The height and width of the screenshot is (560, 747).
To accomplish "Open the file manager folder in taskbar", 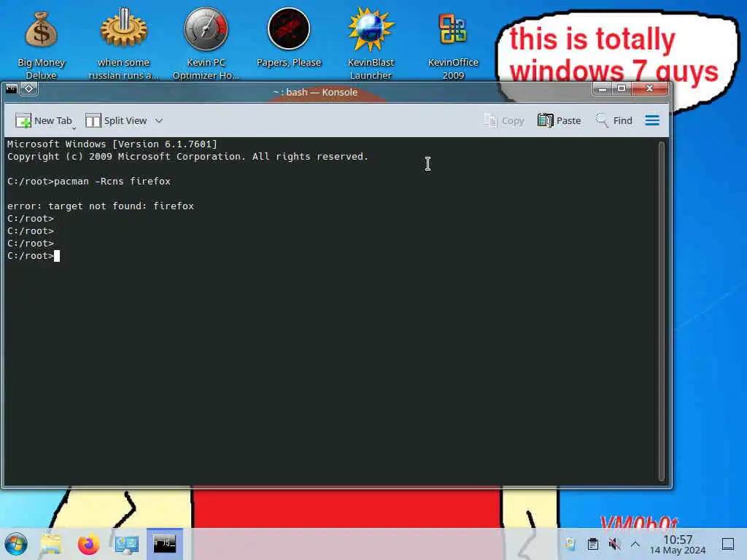I will pos(51,544).
